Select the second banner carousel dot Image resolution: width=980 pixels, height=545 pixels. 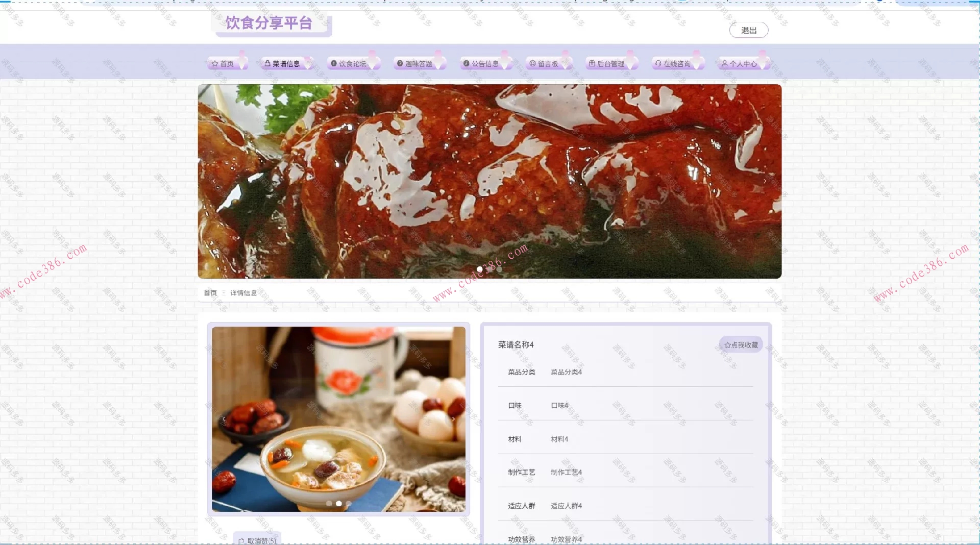(x=489, y=269)
